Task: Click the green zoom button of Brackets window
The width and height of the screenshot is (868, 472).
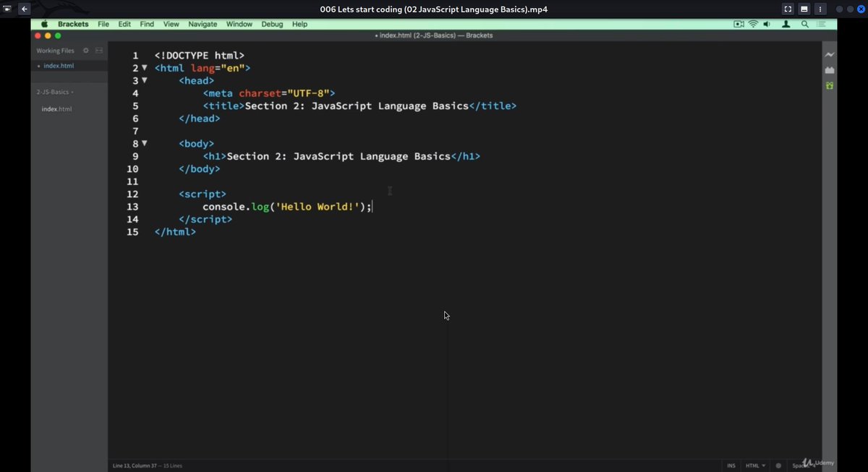Action: (58, 35)
